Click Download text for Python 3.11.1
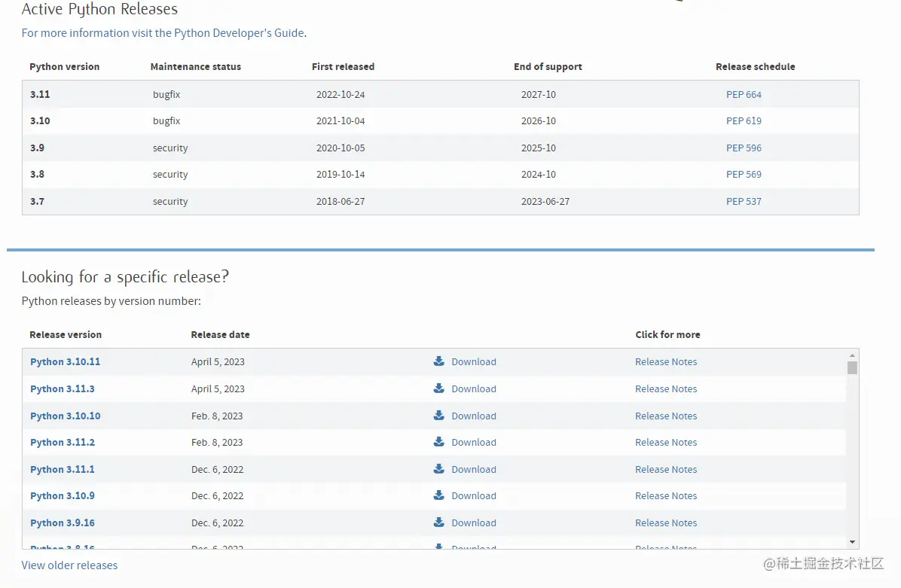The image size is (901, 588). coord(474,469)
